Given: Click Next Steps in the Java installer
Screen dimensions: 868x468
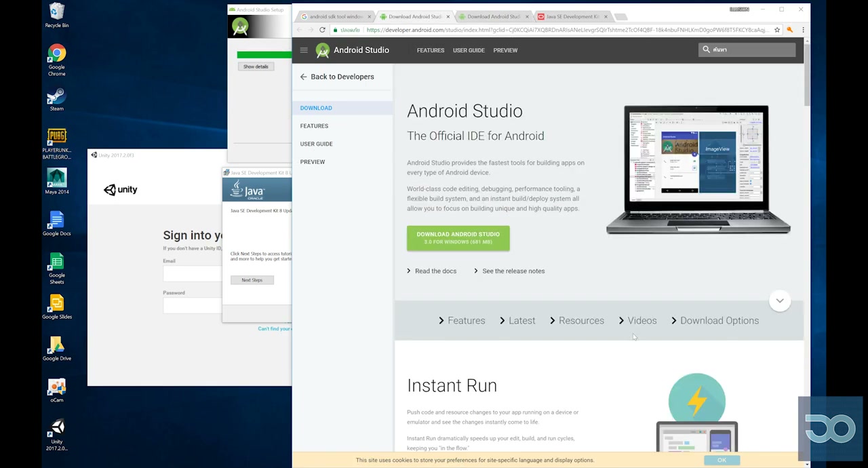Looking at the screenshot, I should (x=252, y=280).
